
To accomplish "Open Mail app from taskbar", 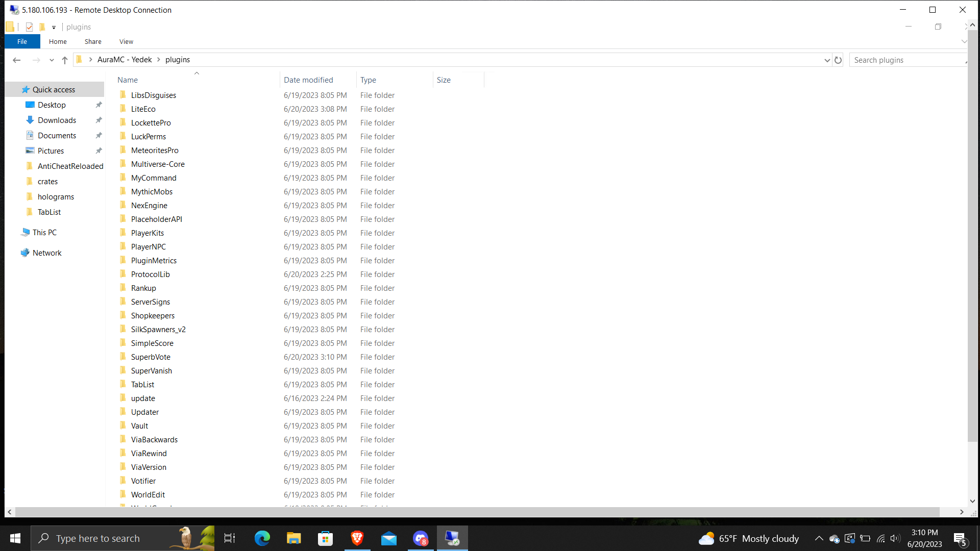I will point(389,538).
